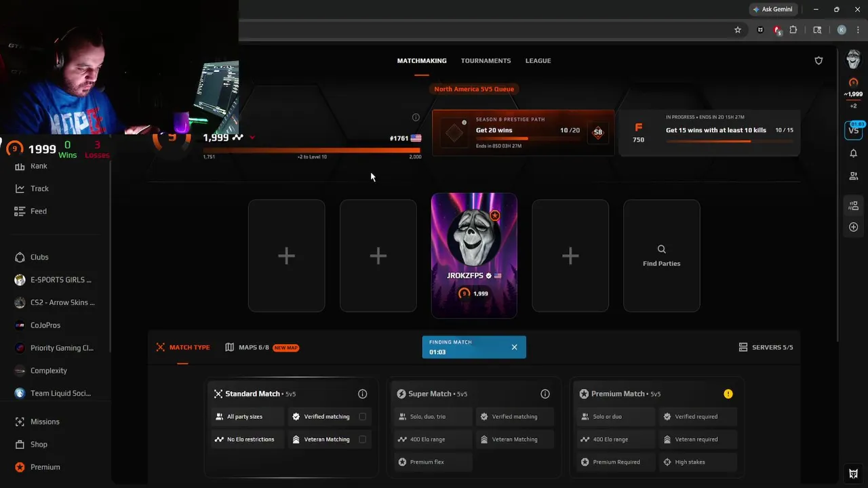Click the Premium flex tag in Super Match
The height and width of the screenshot is (488, 868).
(433, 462)
